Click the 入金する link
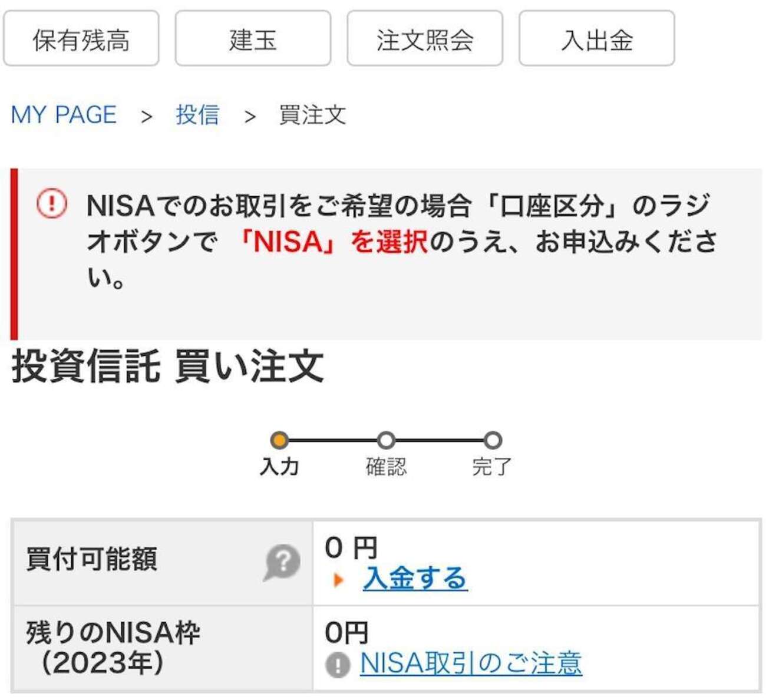 tap(415, 579)
